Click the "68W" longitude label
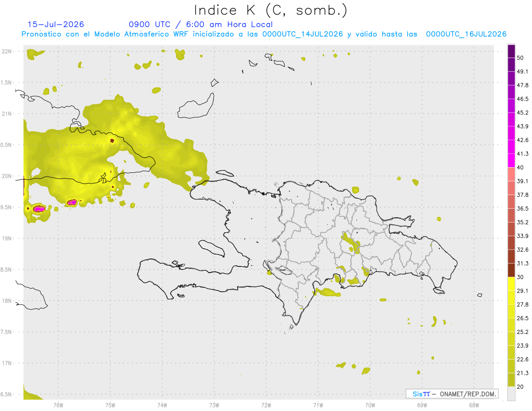 click(474, 405)
